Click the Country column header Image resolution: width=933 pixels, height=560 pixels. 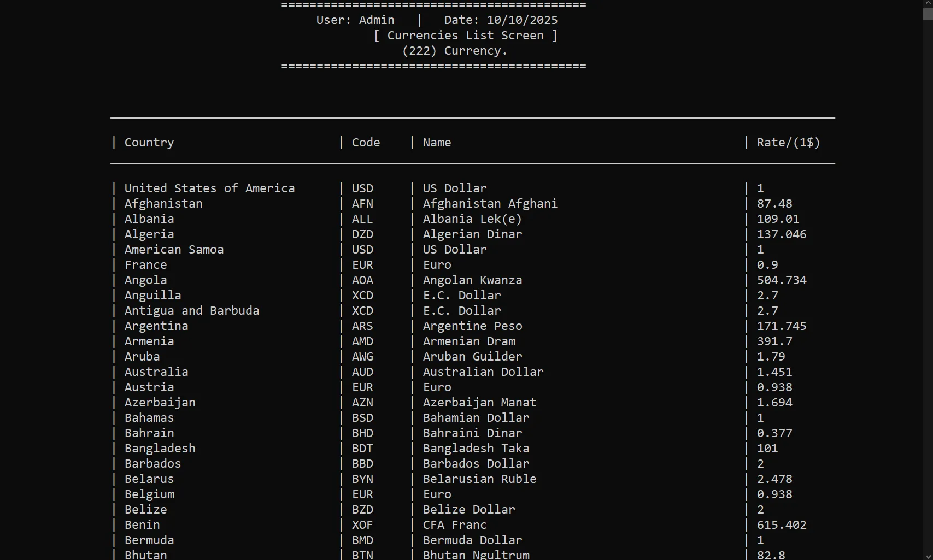point(149,143)
